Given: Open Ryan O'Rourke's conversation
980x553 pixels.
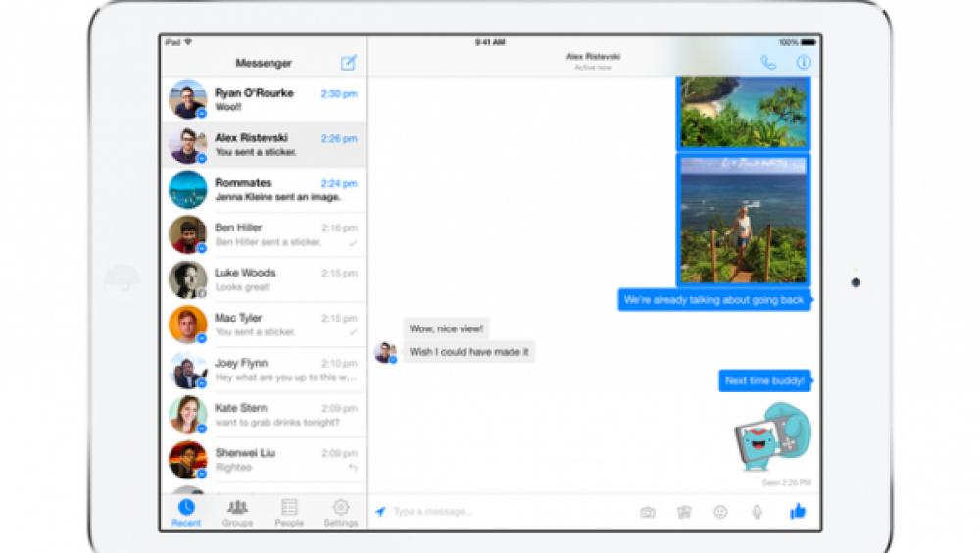Looking at the screenshot, I should pyautogui.click(x=263, y=100).
